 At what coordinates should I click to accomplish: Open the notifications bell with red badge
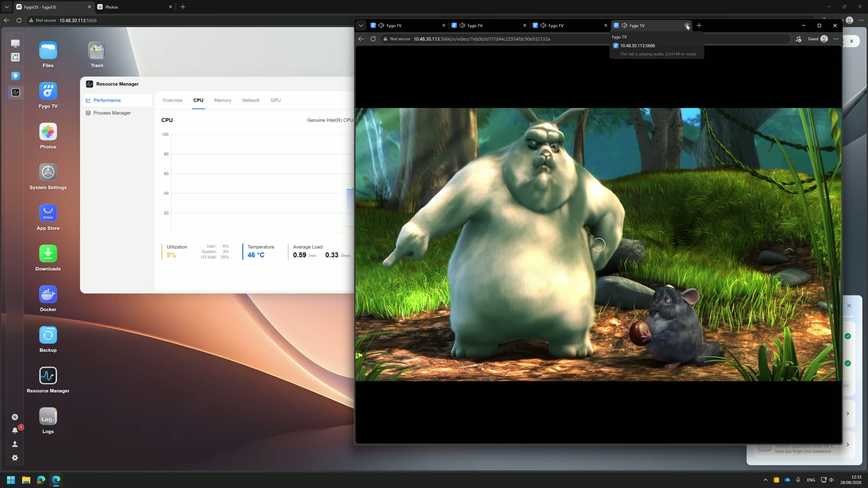[15, 431]
